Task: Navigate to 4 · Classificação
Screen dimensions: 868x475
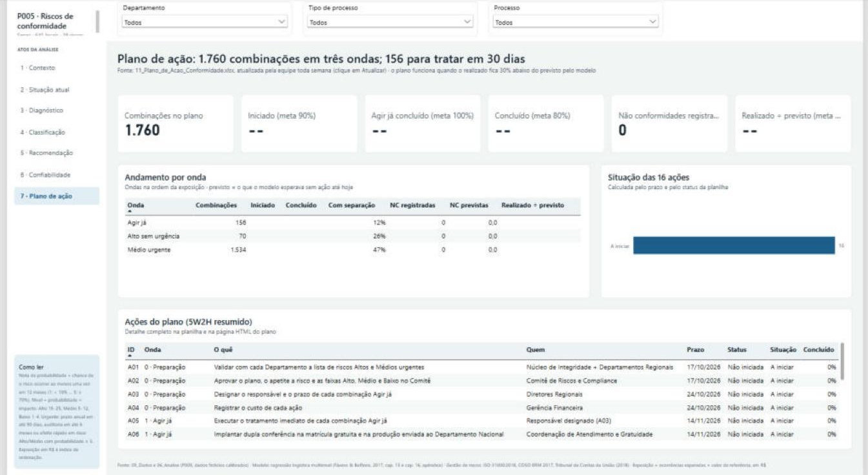Action: coord(57,132)
